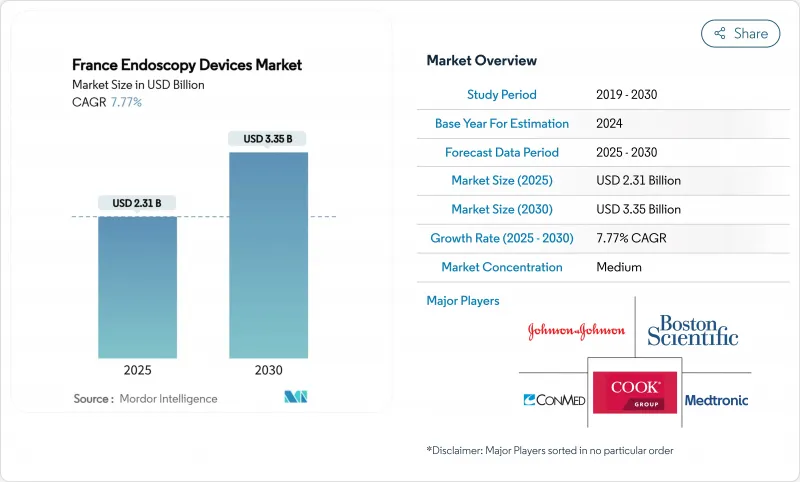Click the Mordor Intelligence logo icon
Viewport: 800px width, 482px height.
[296, 398]
